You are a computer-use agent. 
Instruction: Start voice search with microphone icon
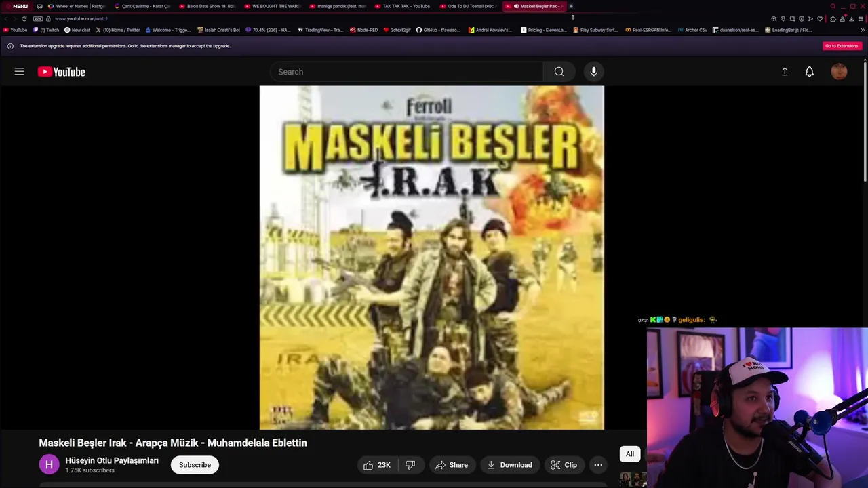[593, 72]
